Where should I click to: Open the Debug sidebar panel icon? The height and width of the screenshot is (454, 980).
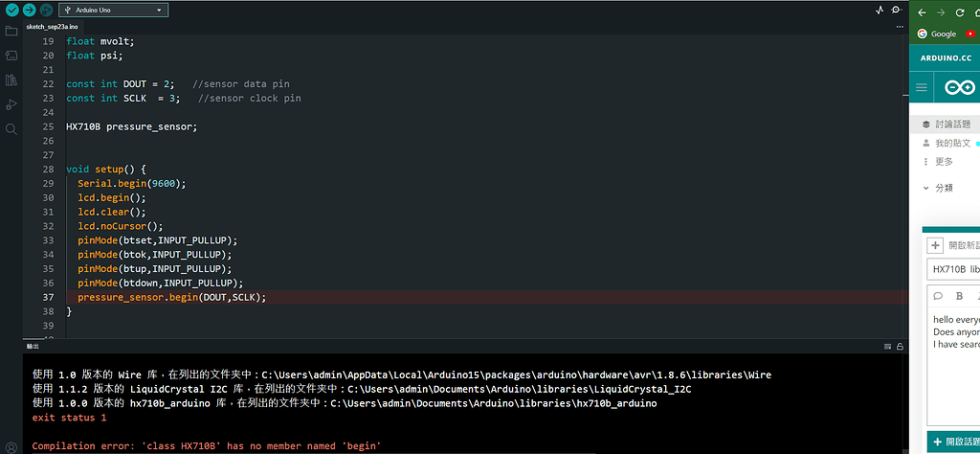[11, 104]
